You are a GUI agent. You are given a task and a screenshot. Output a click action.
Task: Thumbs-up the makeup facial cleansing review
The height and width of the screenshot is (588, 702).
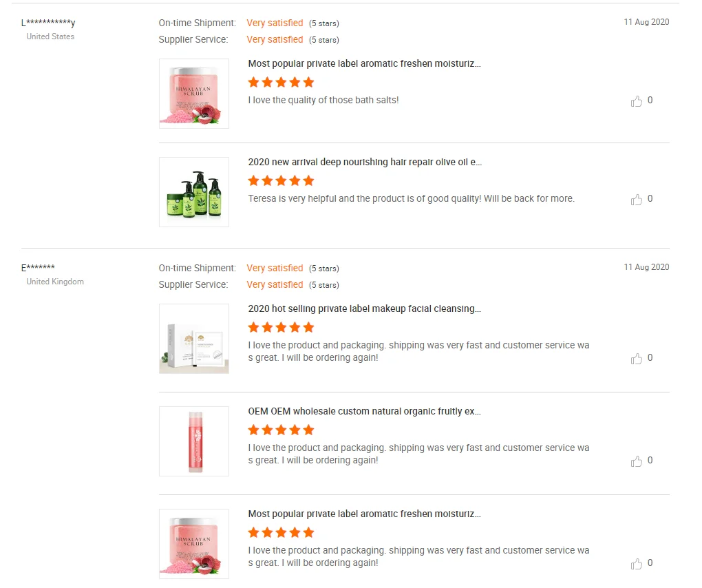pos(637,359)
